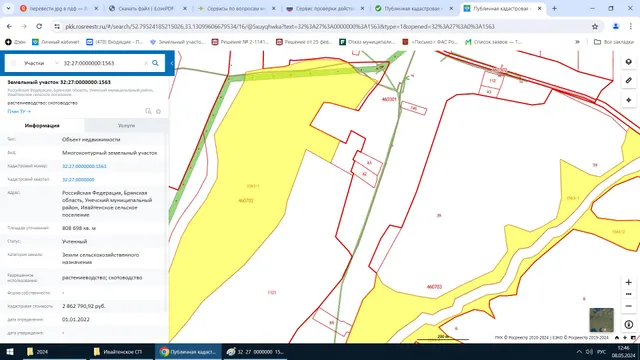Viewport: 640px width, 360px height.
Task: Go back to the previous page
Action: click(x=9, y=27)
